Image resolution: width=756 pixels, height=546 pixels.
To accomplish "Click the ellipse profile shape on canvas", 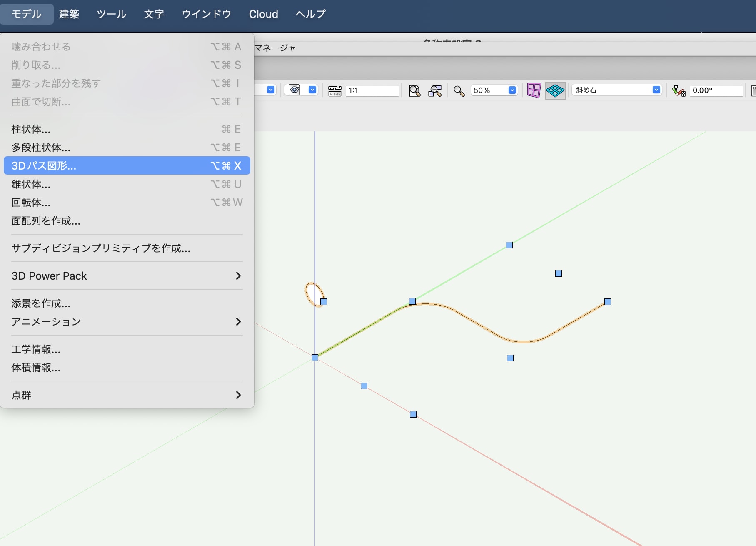I will 314,294.
